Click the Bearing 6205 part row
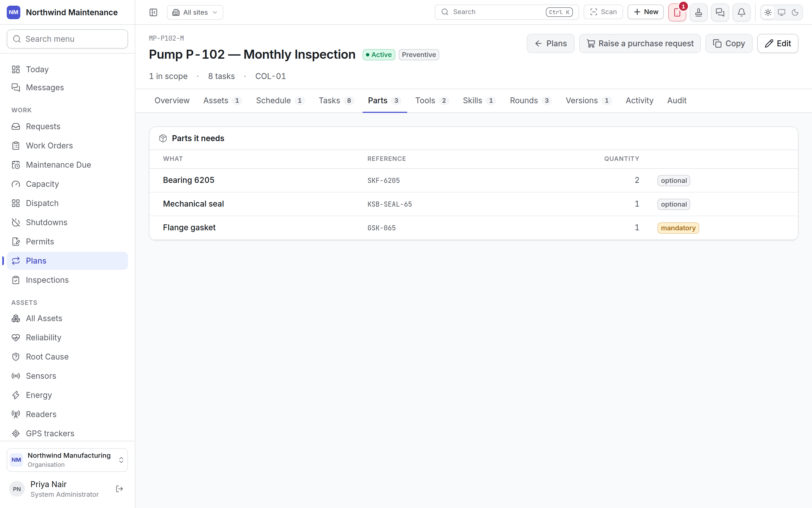Viewport: 812px width, 508px height. pyautogui.click(x=473, y=180)
